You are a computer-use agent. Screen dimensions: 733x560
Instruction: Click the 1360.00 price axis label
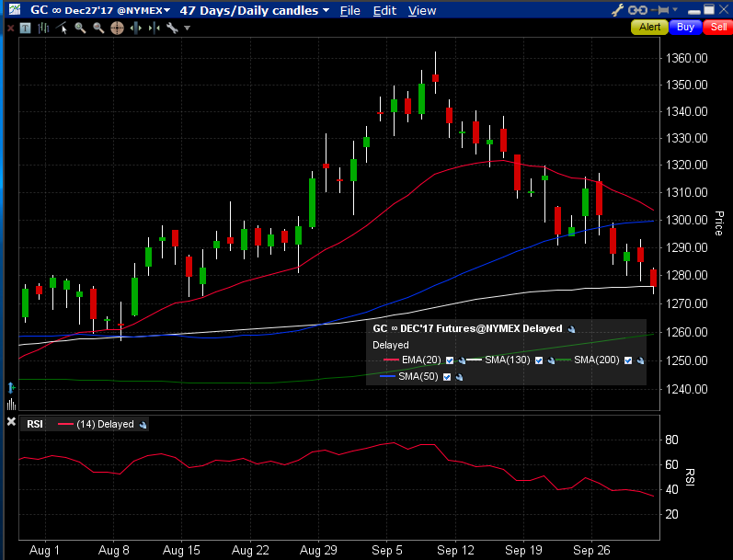pos(686,59)
